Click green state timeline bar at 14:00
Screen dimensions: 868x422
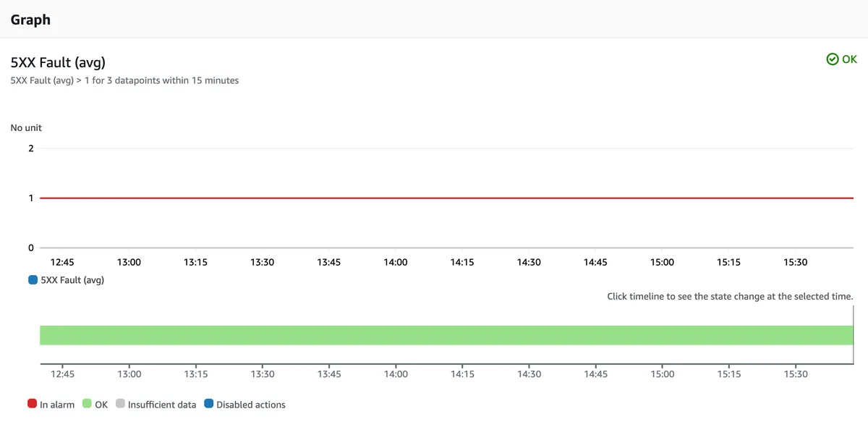pyautogui.click(x=396, y=335)
